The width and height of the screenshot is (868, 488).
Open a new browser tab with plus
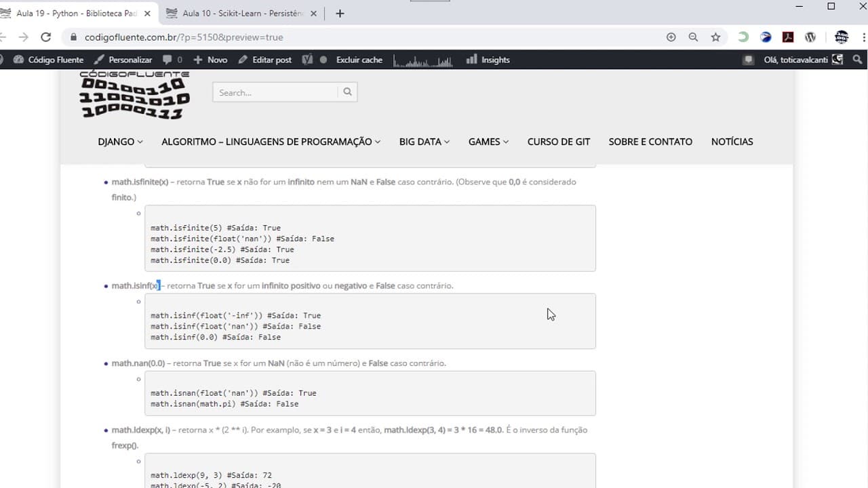[x=340, y=14]
